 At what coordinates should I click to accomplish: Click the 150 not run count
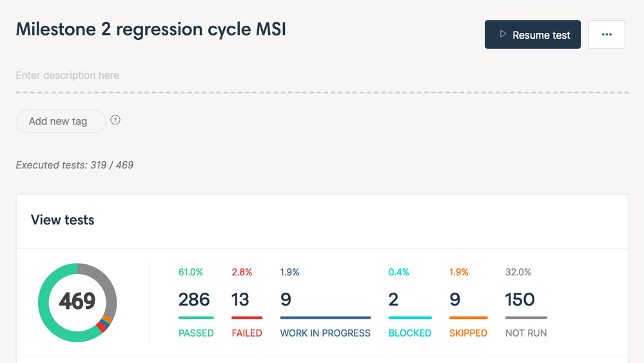point(520,299)
